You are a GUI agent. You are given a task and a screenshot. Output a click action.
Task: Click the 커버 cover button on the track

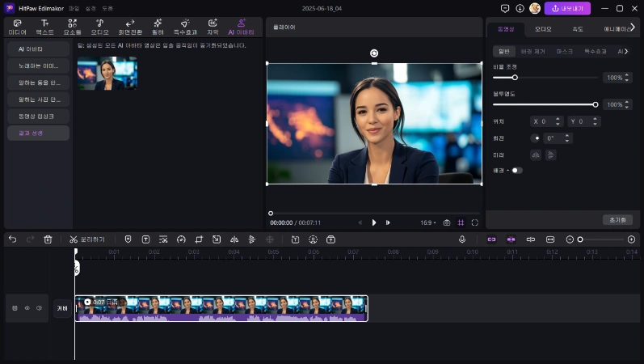tap(62, 308)
